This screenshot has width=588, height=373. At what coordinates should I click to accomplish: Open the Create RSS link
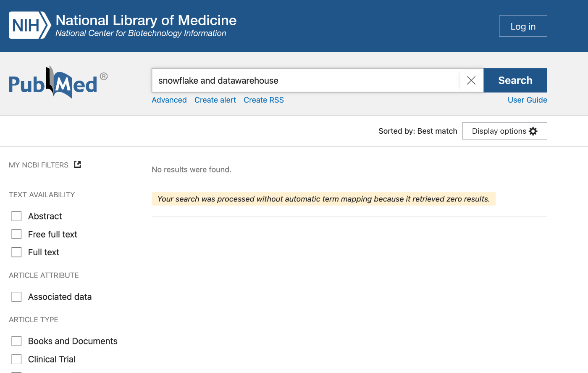pyautogui.click(x=264, y=100)
